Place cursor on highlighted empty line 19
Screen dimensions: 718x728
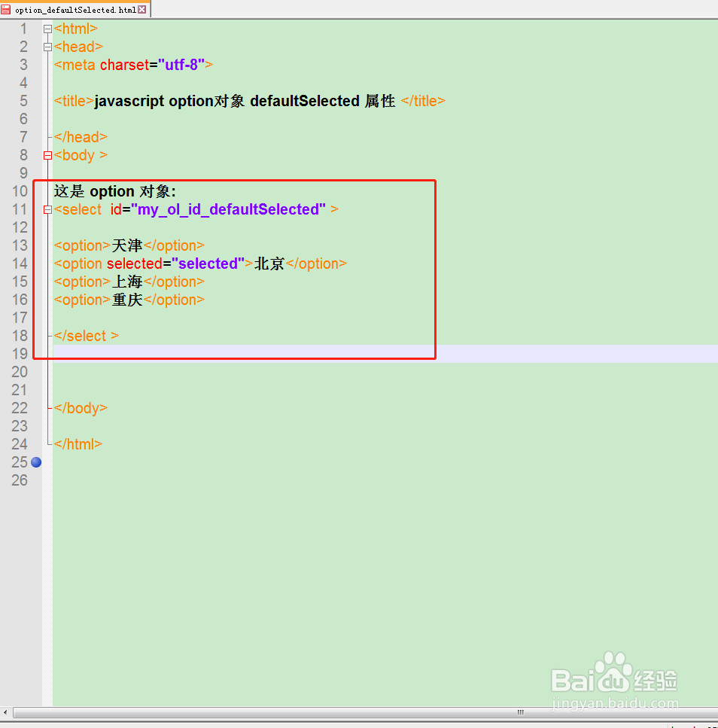(x=385, y=354)
